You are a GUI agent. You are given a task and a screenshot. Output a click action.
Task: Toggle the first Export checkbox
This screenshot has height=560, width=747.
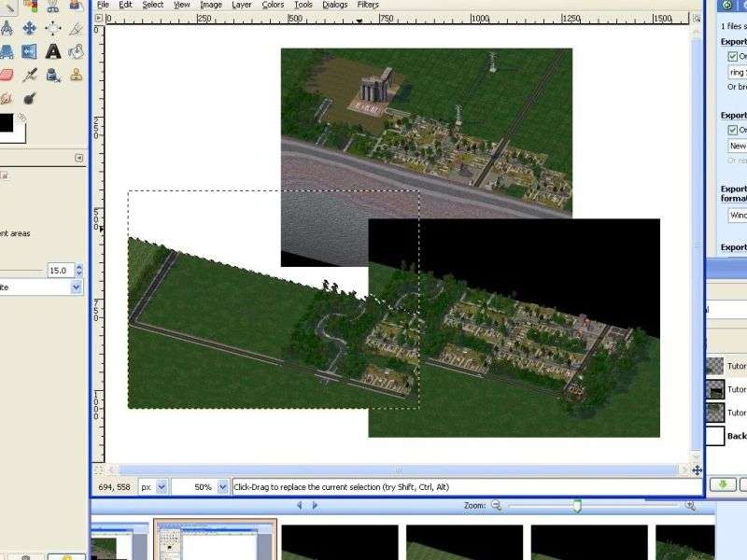[733, 56]
